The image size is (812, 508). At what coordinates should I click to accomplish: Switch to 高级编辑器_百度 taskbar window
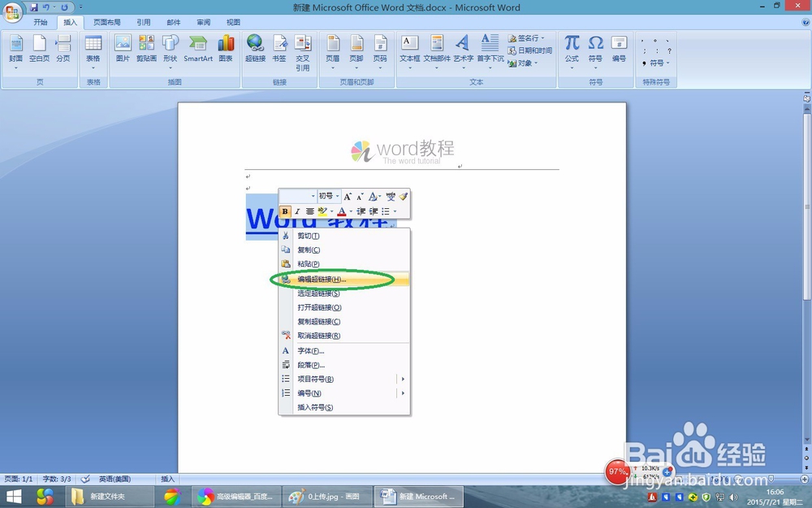coord(236,497)
